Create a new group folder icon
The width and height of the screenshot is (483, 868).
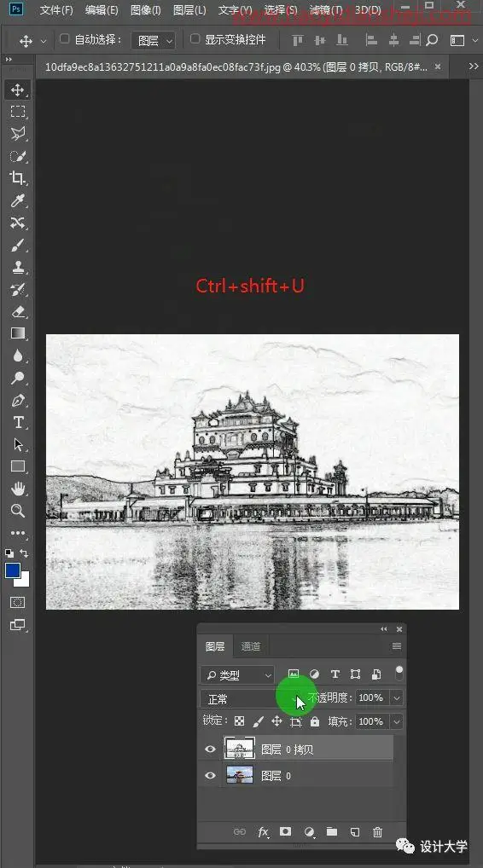coord(332,831)
